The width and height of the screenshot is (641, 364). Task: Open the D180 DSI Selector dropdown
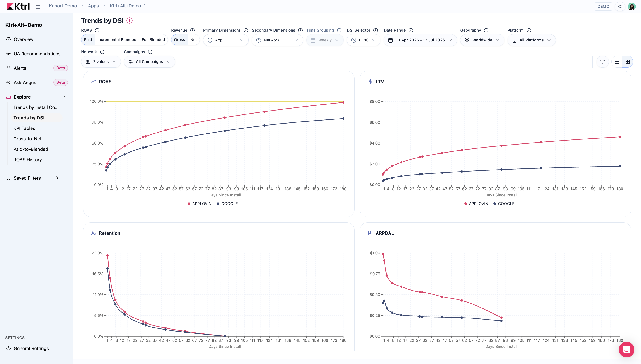click(x=363, y=40)
